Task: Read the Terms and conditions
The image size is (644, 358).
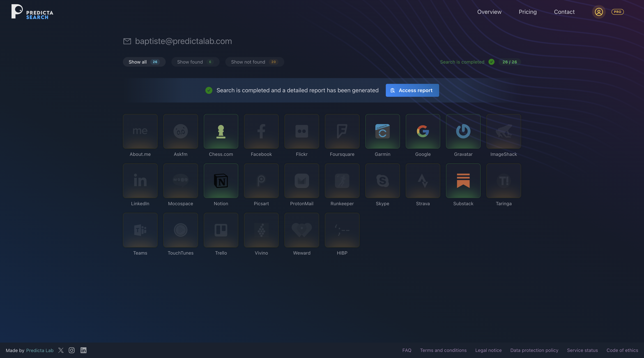Action: [x=443, y=350]
